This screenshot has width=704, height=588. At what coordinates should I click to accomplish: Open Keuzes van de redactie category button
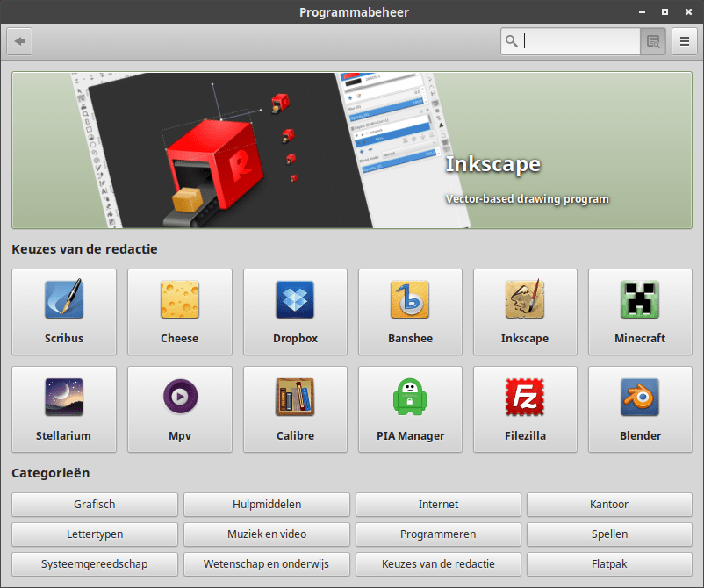click(x=438, y=564)
